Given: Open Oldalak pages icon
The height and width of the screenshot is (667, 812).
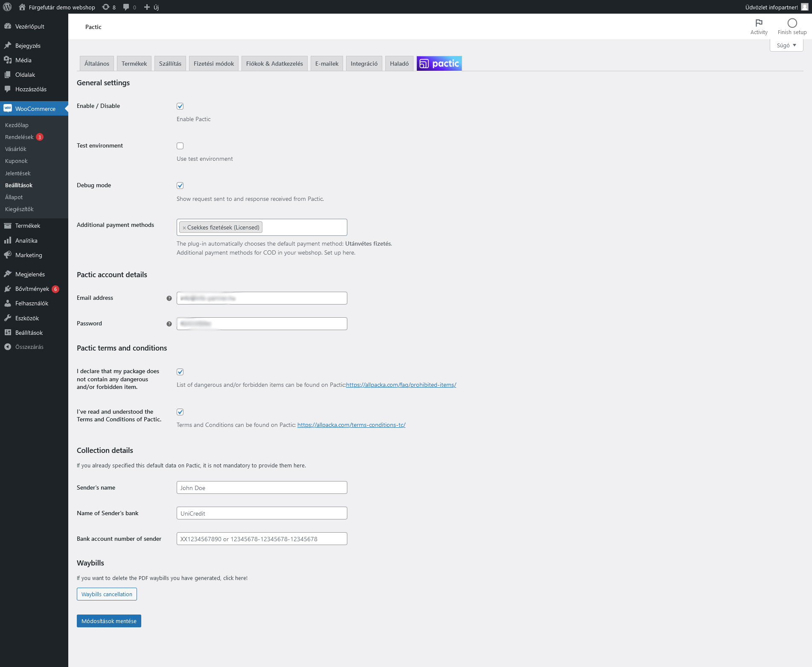Looking at the screenshot, I should click(x=8, y=74).
